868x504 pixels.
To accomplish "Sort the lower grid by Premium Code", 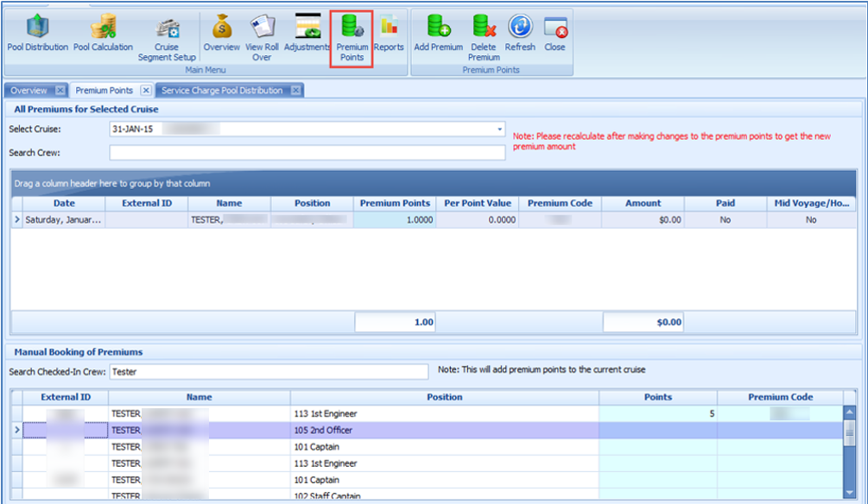I will pos(780,397).
